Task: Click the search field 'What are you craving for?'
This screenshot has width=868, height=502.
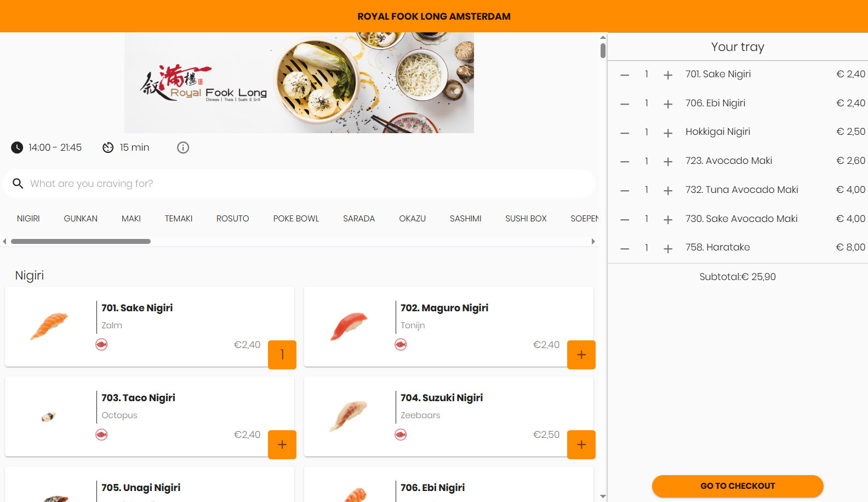Action: click(x=299, y=184)
